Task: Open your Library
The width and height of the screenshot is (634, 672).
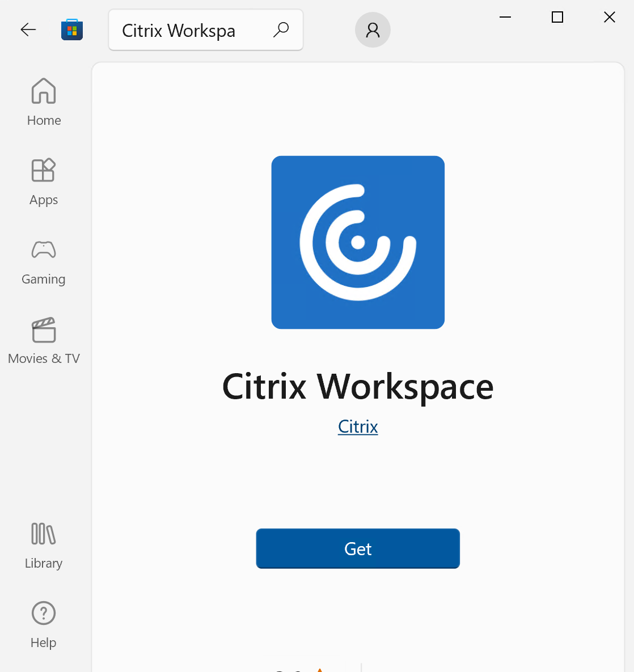Action: (x=44, y=533)
